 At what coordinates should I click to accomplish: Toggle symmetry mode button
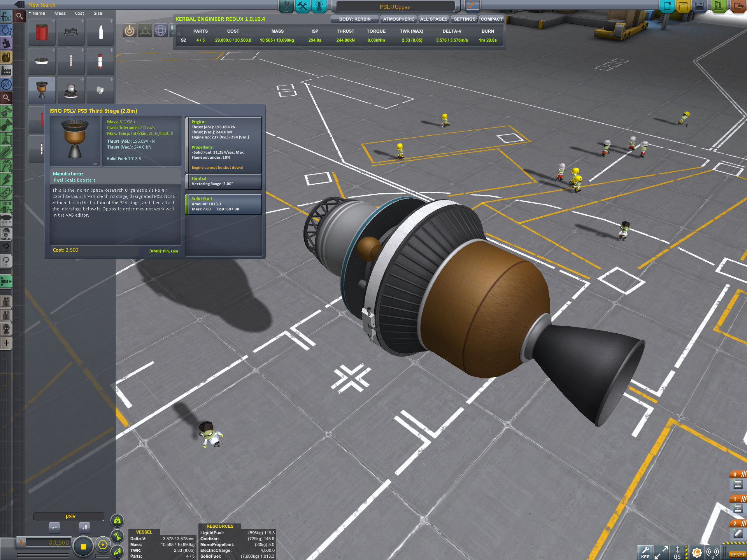coord(83,546)
